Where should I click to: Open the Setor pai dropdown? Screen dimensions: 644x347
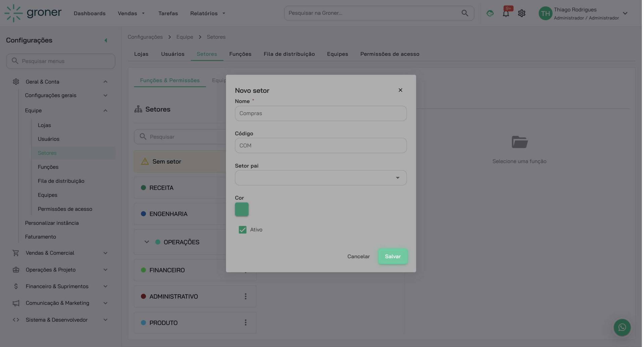click(x=320, y=178)
